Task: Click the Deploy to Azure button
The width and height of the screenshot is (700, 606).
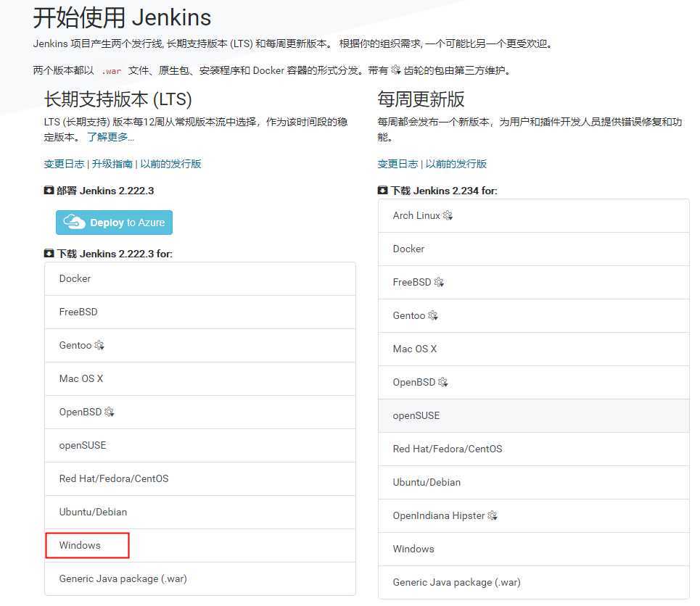Action: (115, 223)
